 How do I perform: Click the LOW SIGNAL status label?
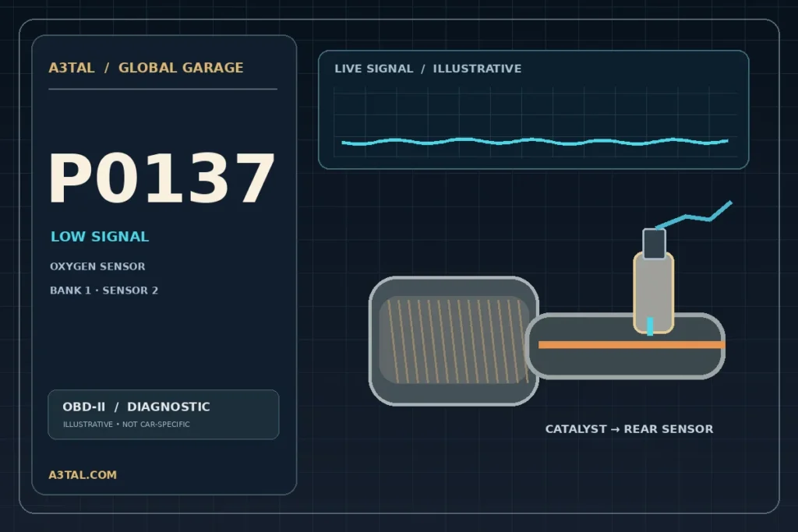[100, 237]
